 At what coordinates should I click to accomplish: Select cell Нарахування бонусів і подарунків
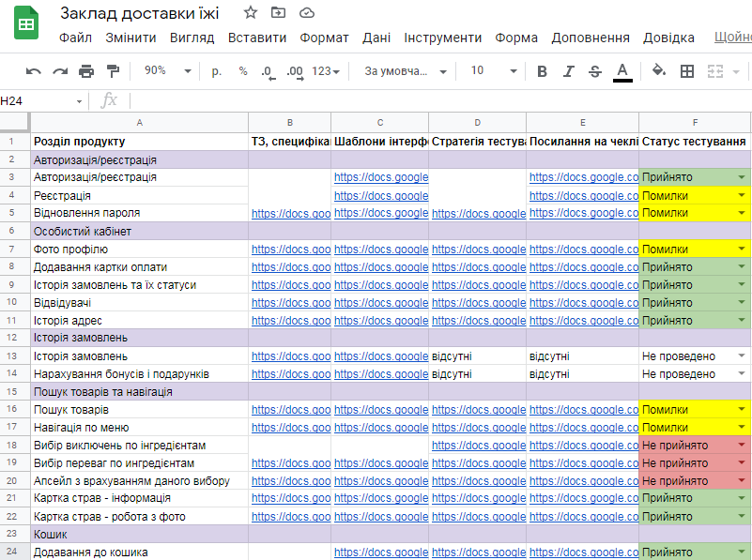[x=139, y=374]
